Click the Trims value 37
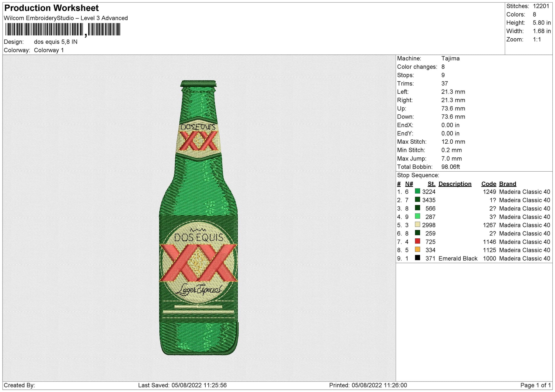 click(445, 84)
